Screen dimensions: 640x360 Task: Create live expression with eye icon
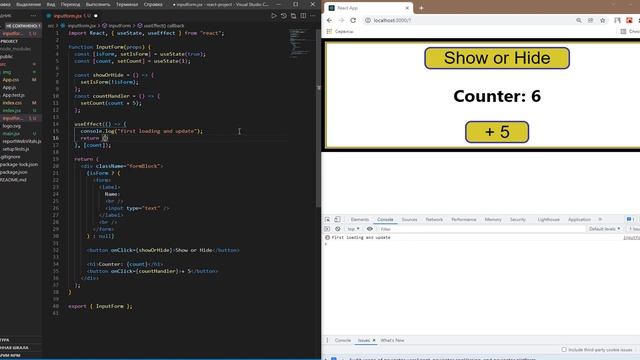pos(370,229)
